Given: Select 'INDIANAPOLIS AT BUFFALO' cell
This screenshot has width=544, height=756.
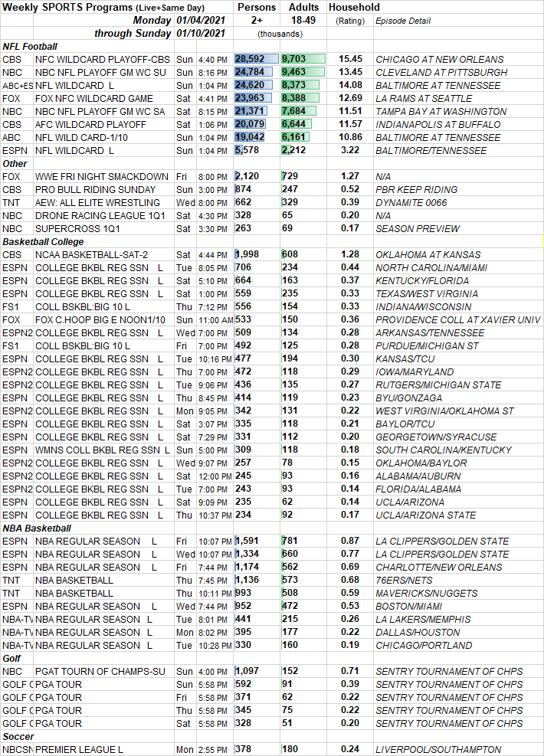Looking at the screenshot, I should 438,124.
